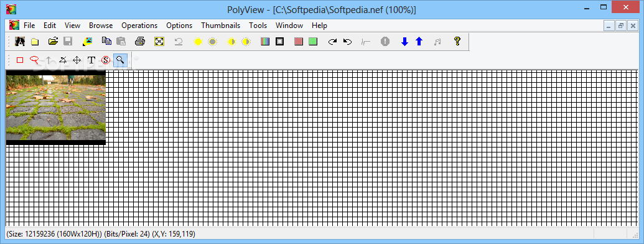Screen dimensions: 644x244
Task: Open the Tools menu
Action: (258, 26)
